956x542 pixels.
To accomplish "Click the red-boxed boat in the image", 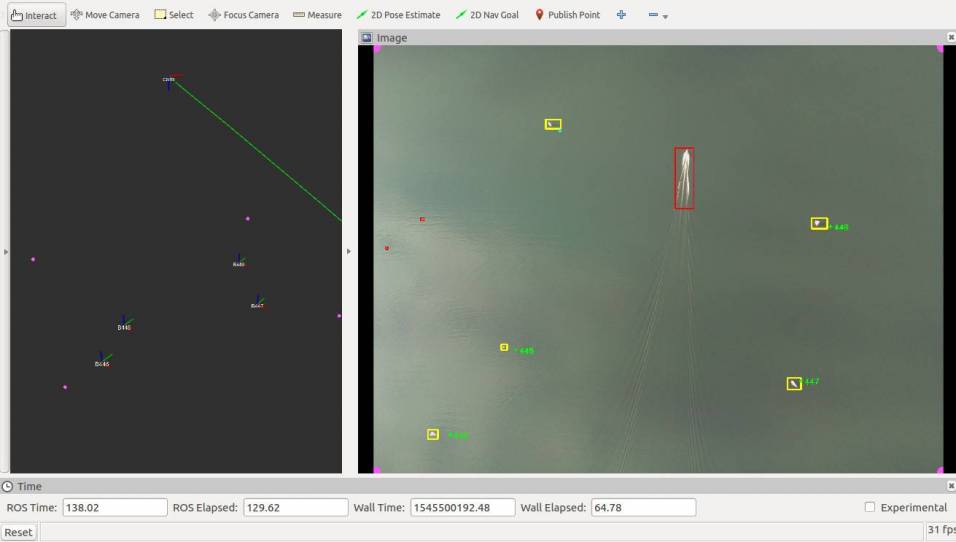I will pos(684,178).
